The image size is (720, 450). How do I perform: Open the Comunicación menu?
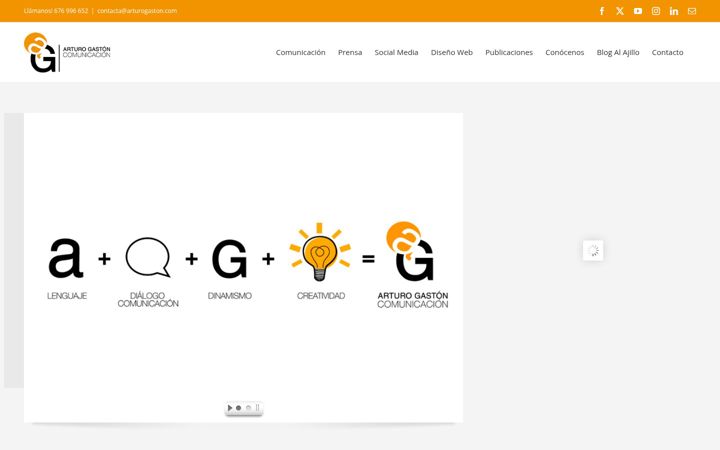(300, 52)
